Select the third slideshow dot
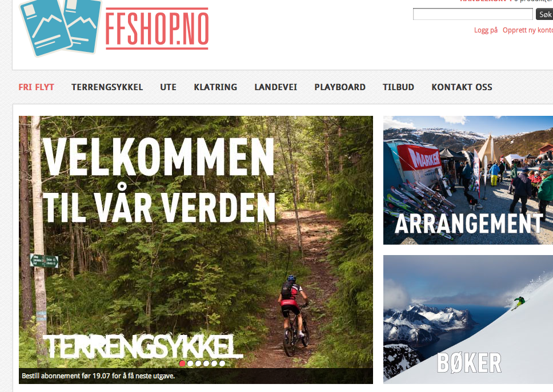This screenshot has height=392, width=553. (198, 363)
